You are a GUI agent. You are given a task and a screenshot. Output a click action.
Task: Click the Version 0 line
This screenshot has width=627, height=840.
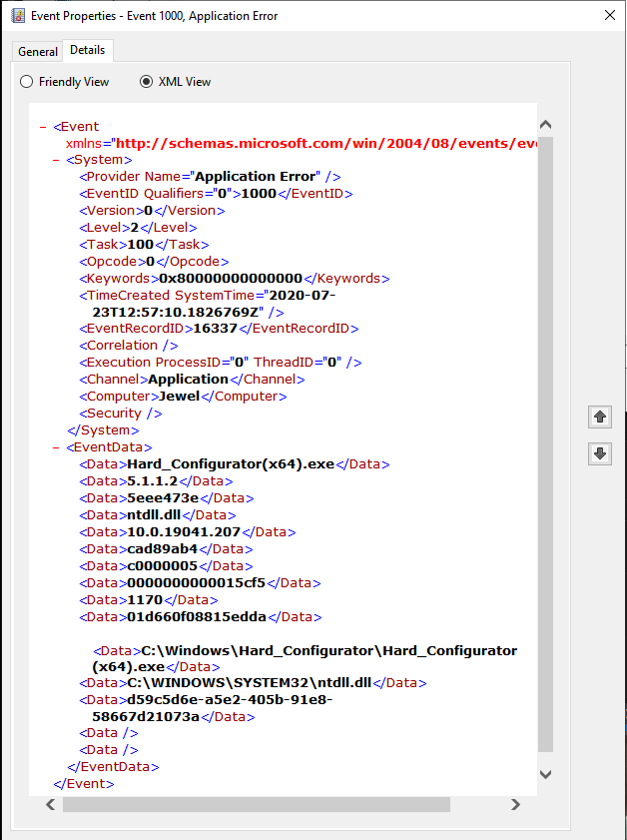[152, 211]
